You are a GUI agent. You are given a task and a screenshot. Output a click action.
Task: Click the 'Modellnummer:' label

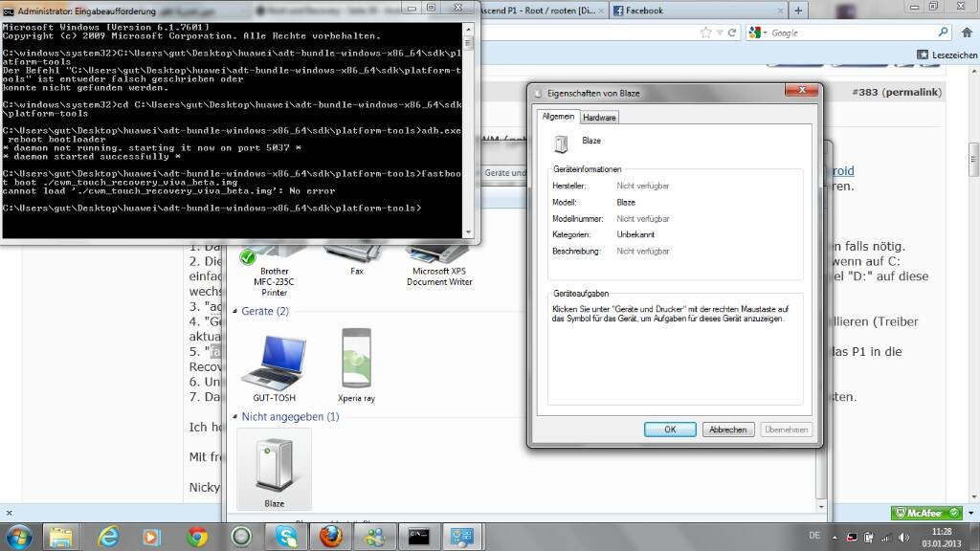pyautogui.click(x=577, y=219)
